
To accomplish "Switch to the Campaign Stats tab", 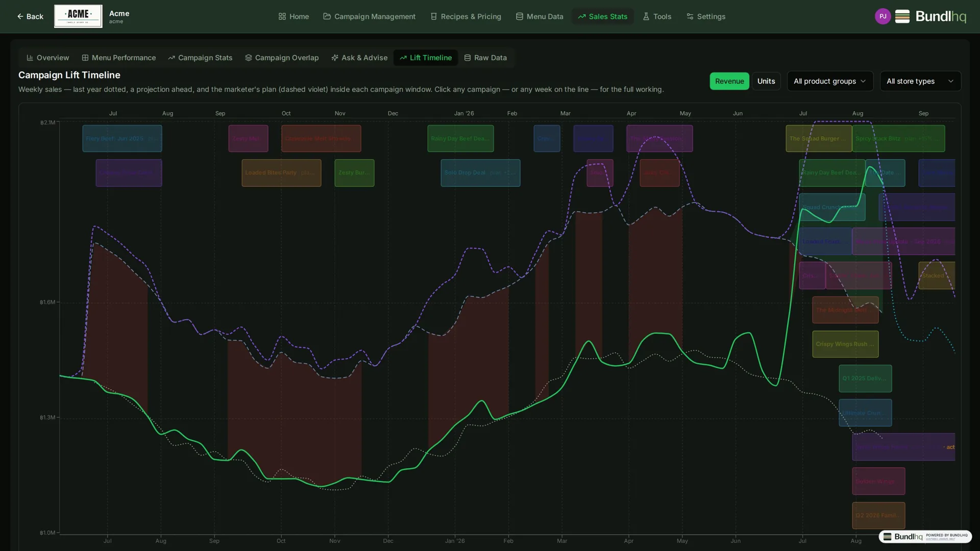I will click(x=200, y=58).
